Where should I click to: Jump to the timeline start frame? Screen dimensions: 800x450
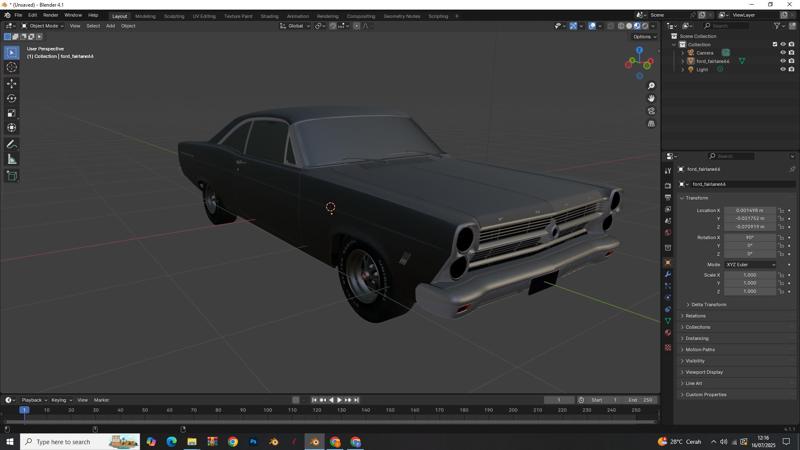(x=314, y=400)
